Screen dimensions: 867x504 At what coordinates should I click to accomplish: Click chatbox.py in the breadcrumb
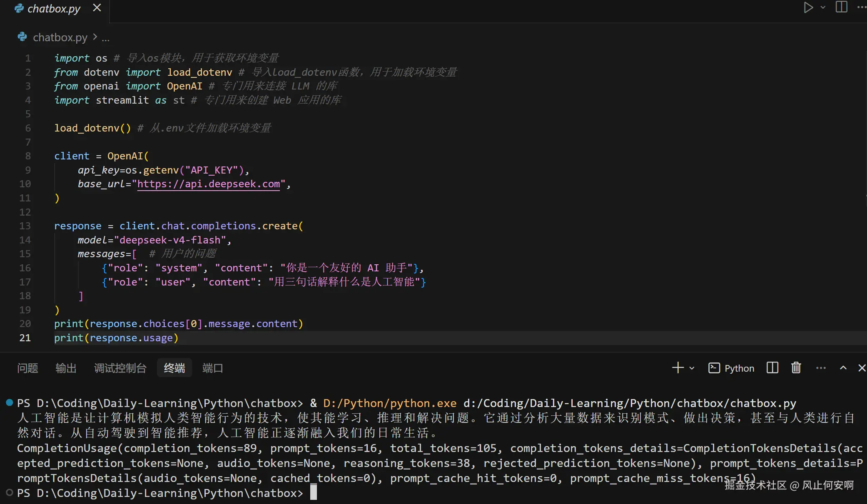click(60, 37)
